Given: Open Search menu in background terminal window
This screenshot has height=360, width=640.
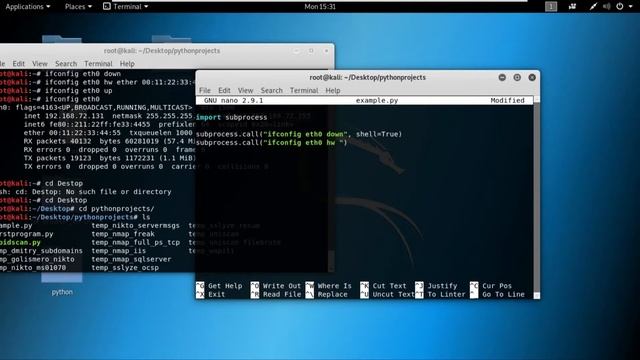Looking at the screenshot, I should click(66, 64).
